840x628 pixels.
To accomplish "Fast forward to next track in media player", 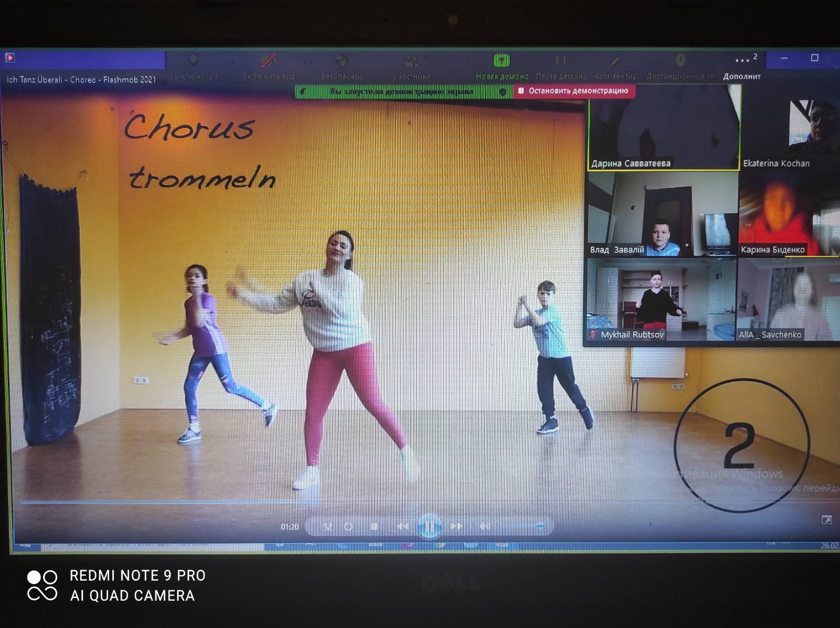I will pyautogui.click(x=456, y=526).
